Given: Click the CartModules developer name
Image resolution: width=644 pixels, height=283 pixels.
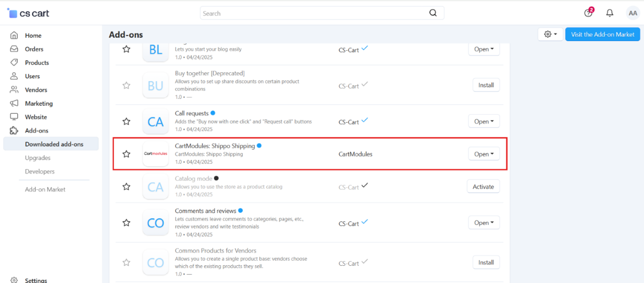Looking at the screenshot, I should point(355,154).
